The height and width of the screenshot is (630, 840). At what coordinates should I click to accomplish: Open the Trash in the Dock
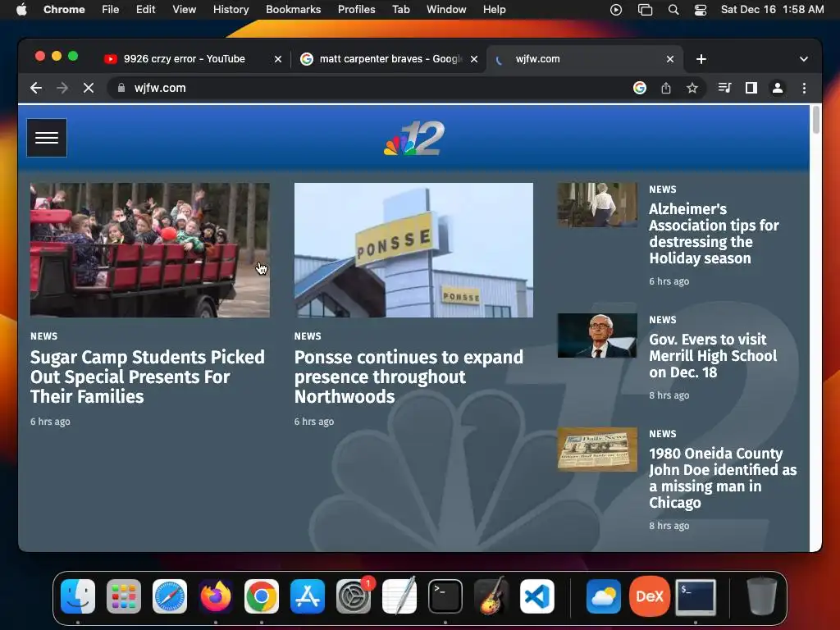tap(762, 596)
